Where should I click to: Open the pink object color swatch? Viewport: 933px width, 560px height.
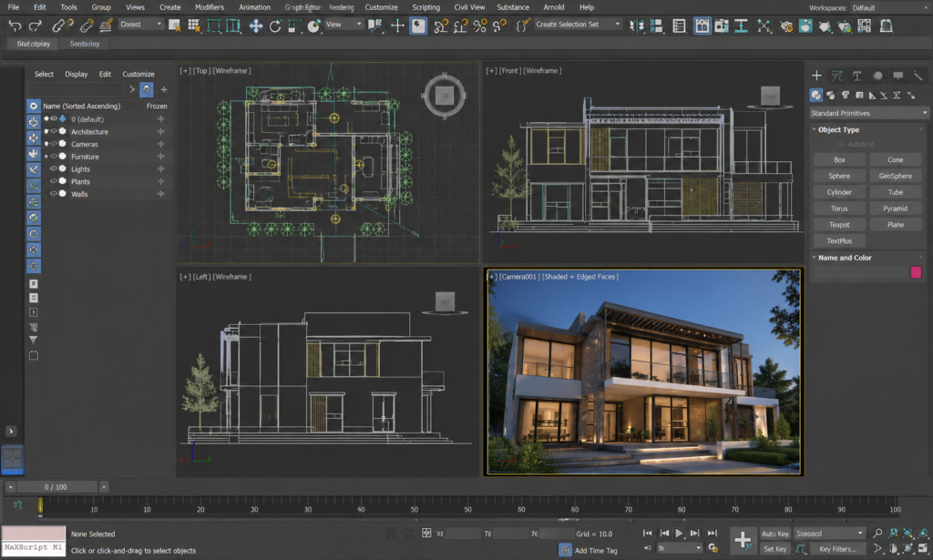click(x=916, y=272)
